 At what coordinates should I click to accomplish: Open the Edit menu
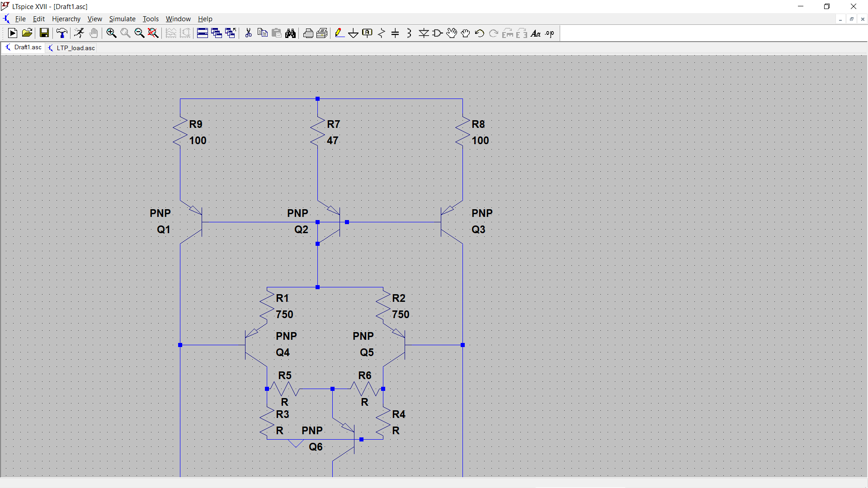[39, 19]
